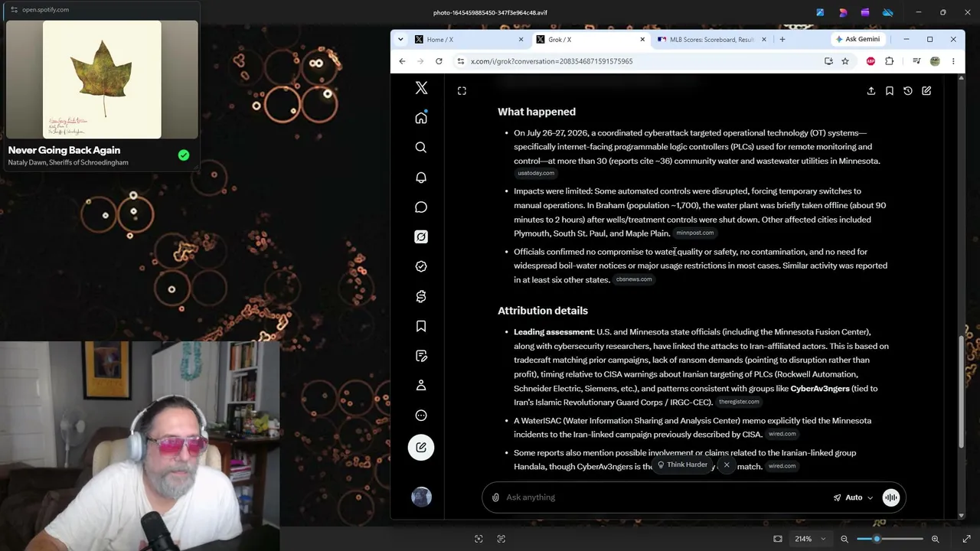Click the scan text icon in photo viewer

point(501,539)
